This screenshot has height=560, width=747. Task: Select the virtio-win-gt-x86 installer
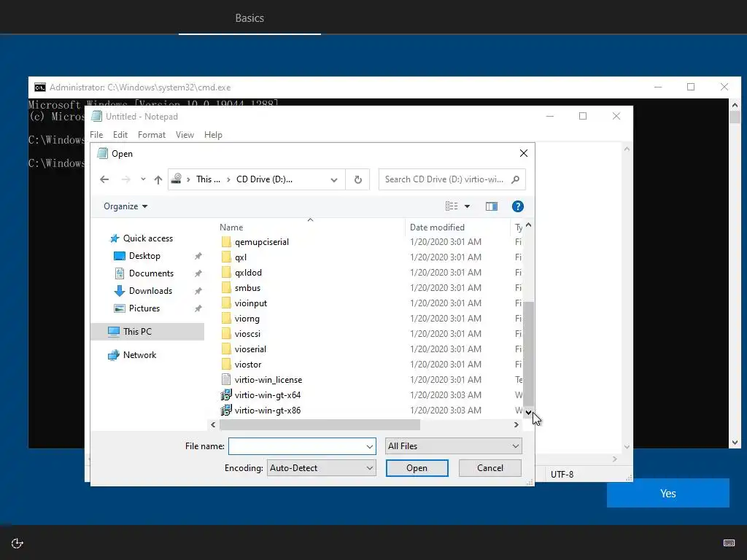click(x=267, y=411)
